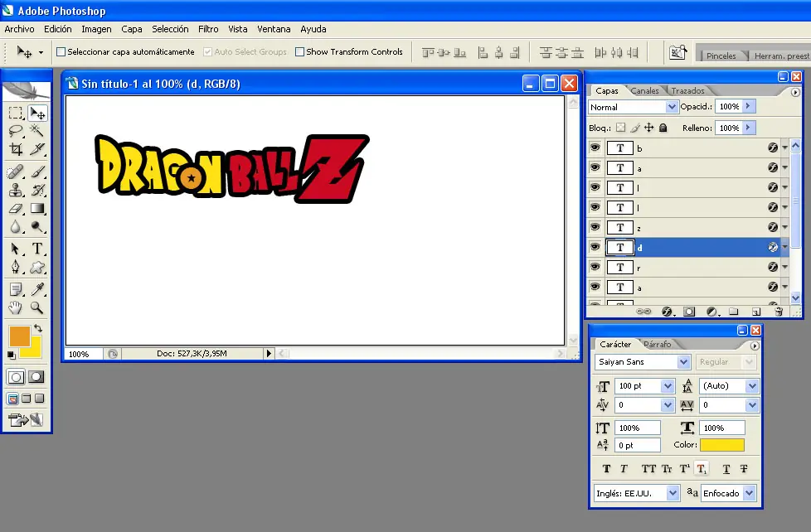Switch to the Canales tab
The height and width of the screenshot is (532, 811).
[644, 90]
